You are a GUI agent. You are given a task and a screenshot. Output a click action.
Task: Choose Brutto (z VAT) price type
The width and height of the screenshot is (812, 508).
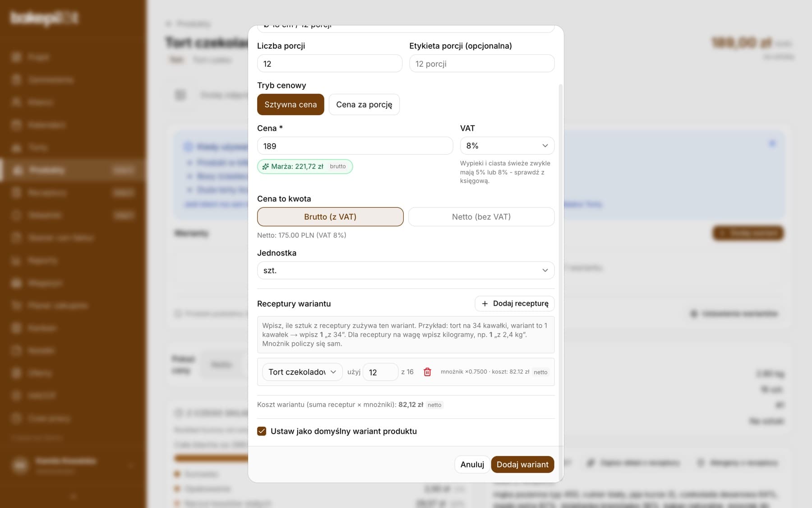330,217
